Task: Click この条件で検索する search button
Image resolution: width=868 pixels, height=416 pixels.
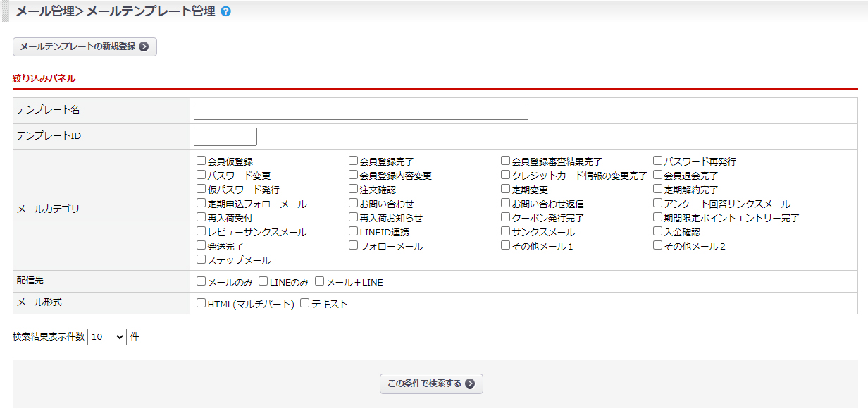Action: click(431, 384)
